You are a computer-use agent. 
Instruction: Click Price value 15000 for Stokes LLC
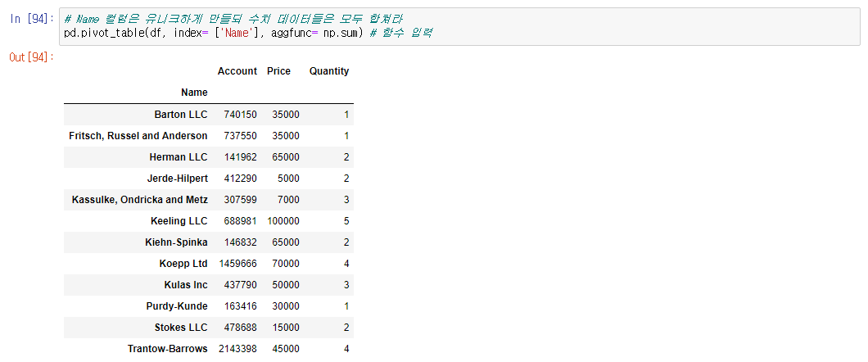tap(286, 327)
